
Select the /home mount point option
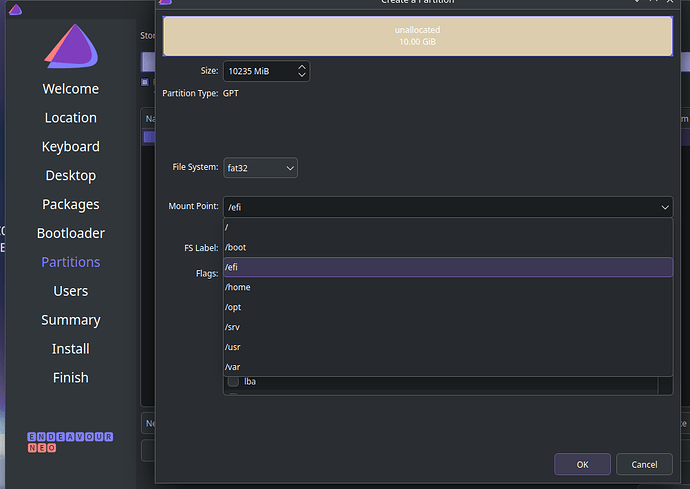pyautogui.click(x=448, y=287)
